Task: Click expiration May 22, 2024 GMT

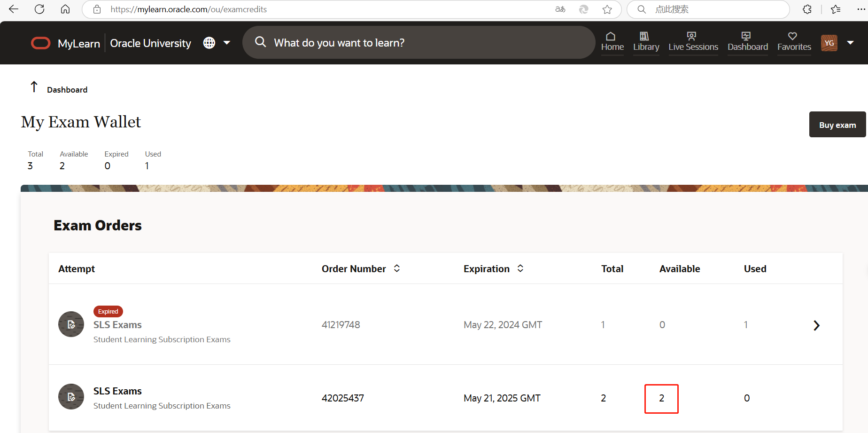Action: click(x=503, y=325)
